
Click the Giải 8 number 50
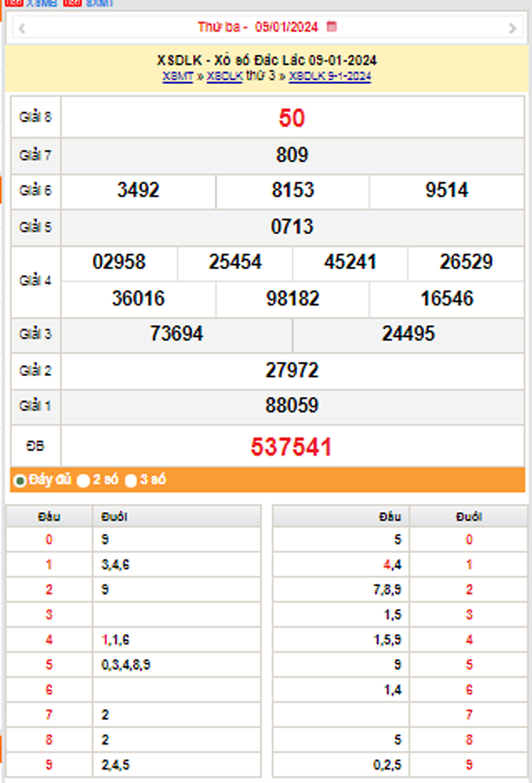coord(292,119)
